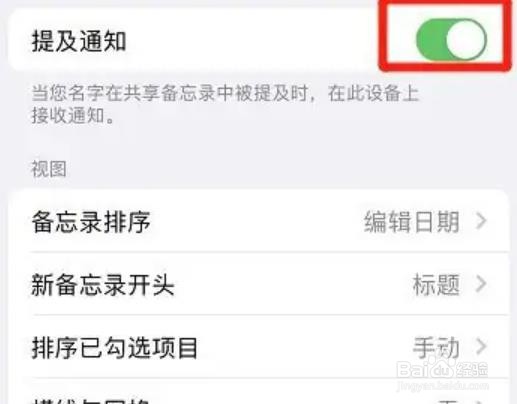Image resolution: width=517 pixels, height=404 pixels.
Task: Toggle the 提及通知 switch off
Action: click(451, 40)
